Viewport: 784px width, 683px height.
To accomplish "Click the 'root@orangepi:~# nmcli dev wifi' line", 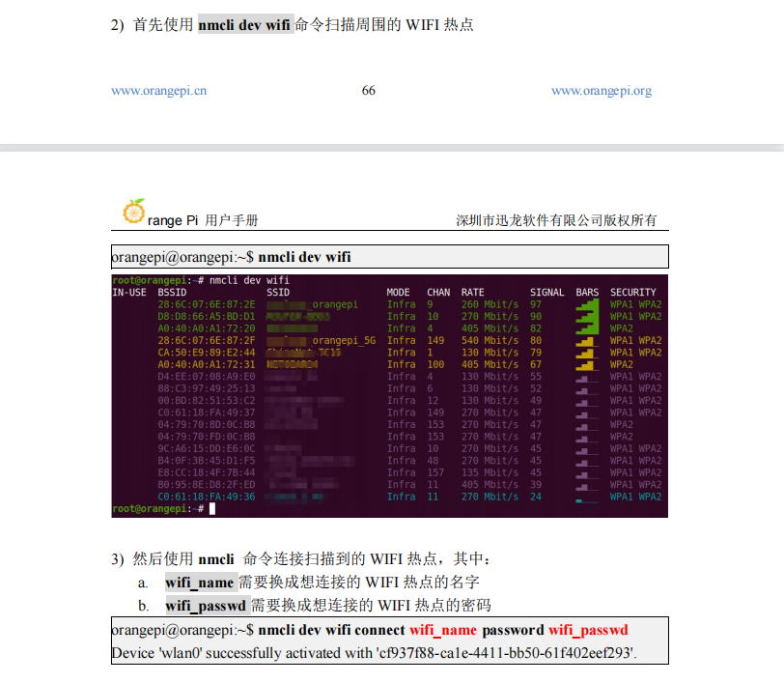I will pos(201,280).
